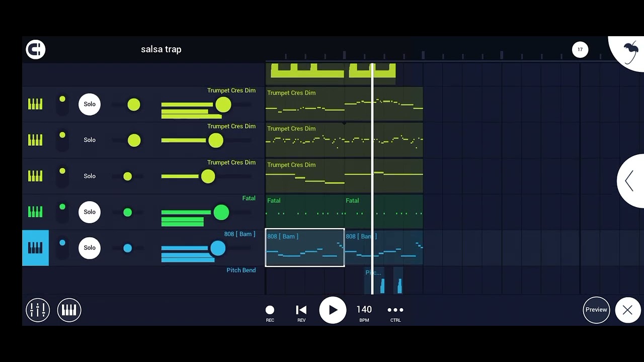Screen dimensions: 644x362
Task: Start playback with the play button
Action: (x=333, y=310)
